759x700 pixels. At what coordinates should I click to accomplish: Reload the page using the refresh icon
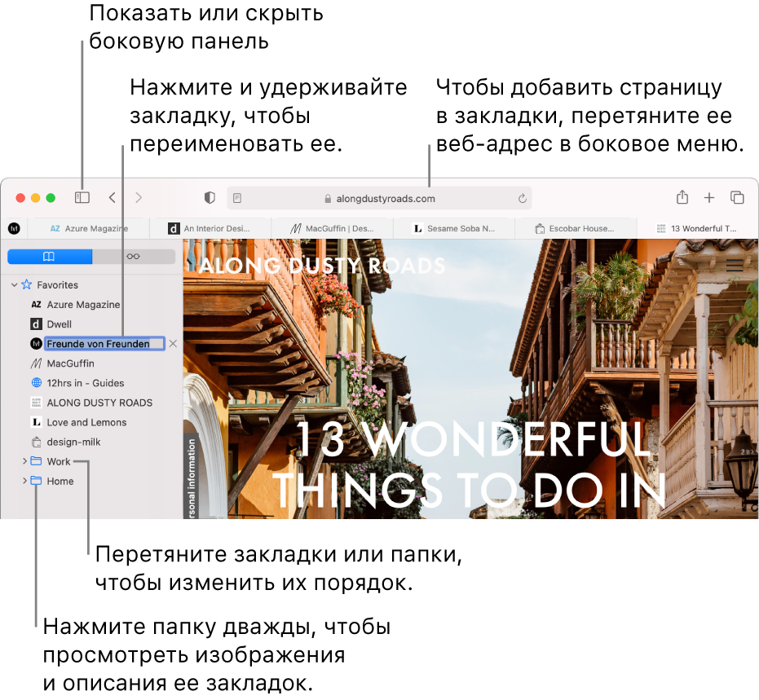coord(523,198)
